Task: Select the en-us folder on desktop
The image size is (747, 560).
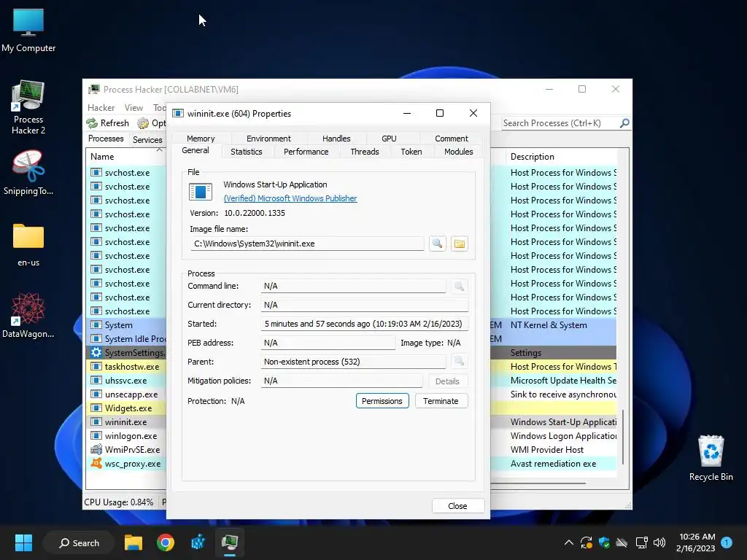Action: click(x=28, y=245)
